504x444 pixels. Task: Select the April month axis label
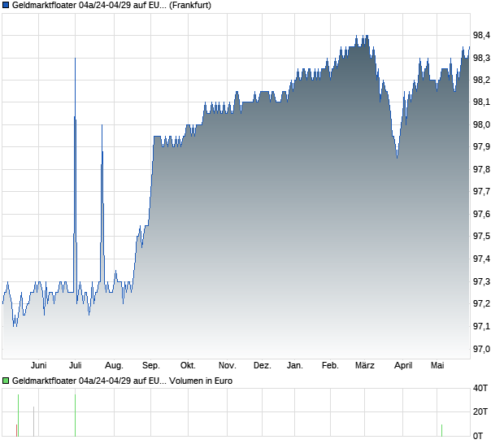coord(403,366)
